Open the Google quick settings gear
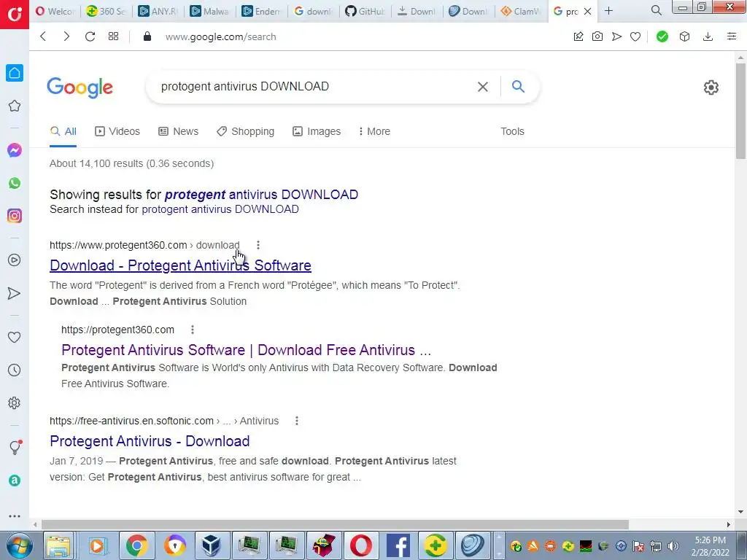747x560 pixels. click(x=711, y=87)
